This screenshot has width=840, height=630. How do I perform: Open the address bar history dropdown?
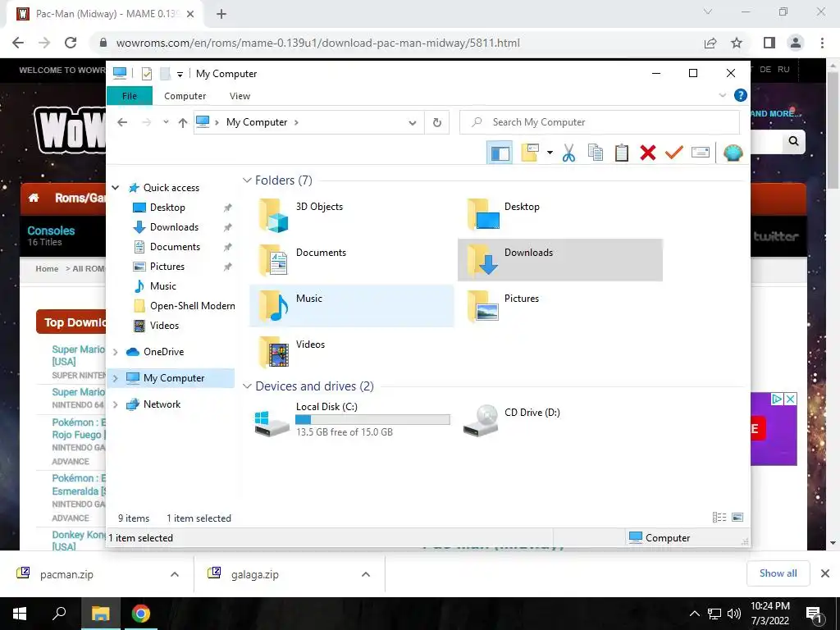click(x=413, y=123)
